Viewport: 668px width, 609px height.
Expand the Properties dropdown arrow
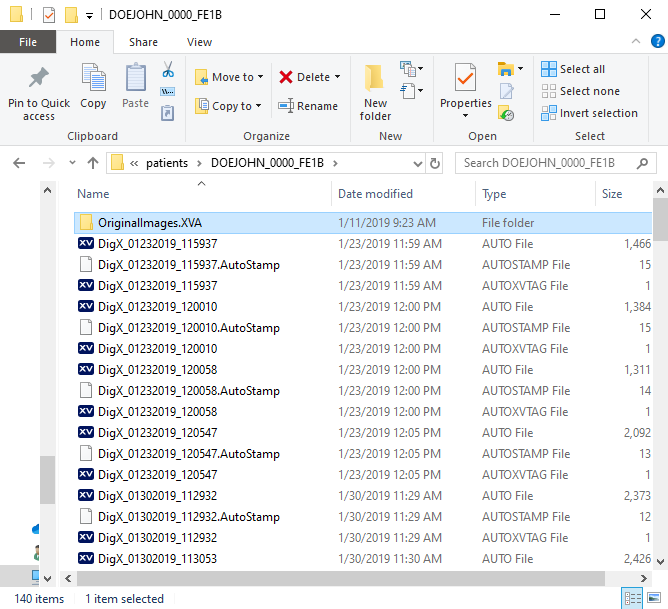[x=465, y=116]
